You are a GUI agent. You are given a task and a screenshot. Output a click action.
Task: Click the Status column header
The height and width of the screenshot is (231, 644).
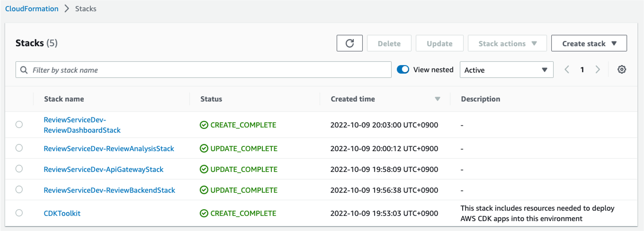211,99
